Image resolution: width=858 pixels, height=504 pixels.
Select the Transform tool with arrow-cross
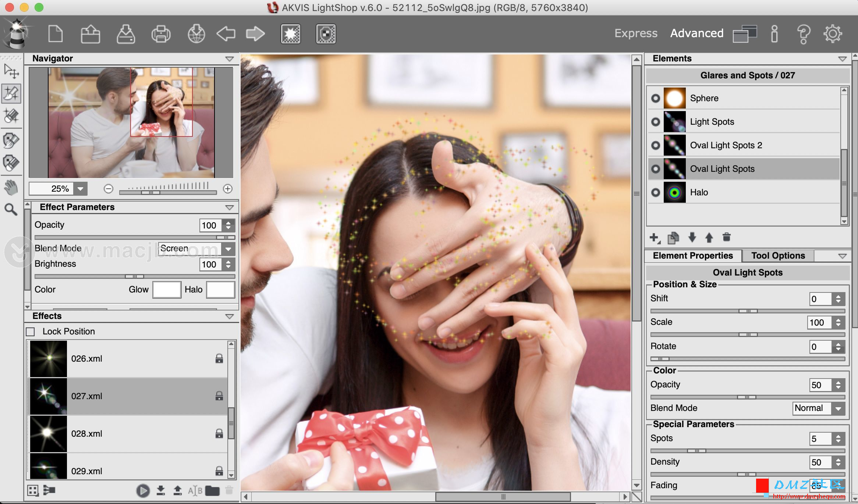point(11,71)
